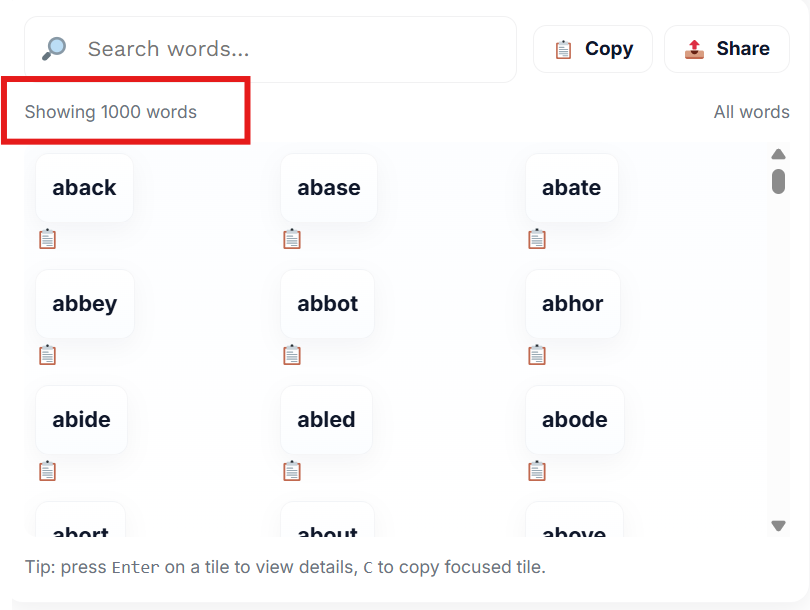This screenshot has height=610, width=810.
Task: Click the clipboard icon under 'aback'
Action: tap(47, 239)
